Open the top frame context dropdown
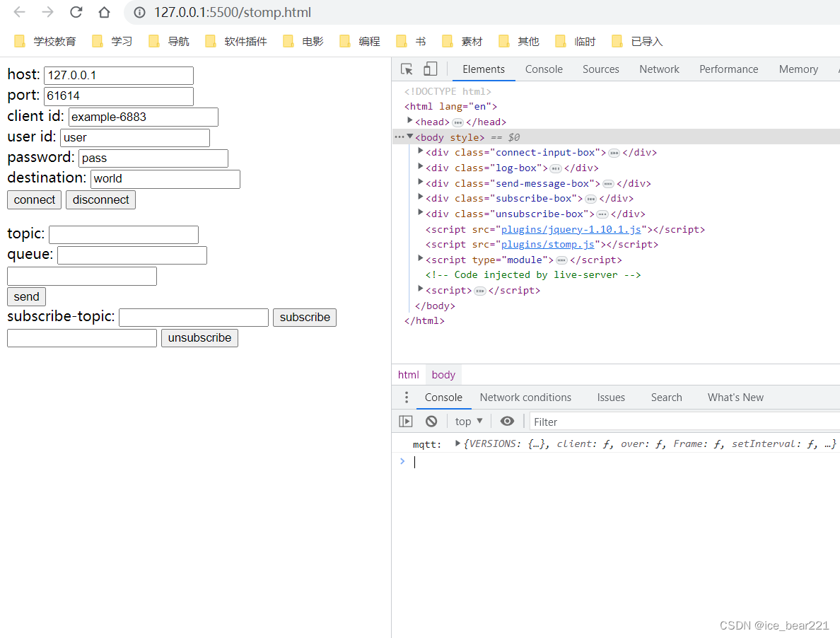840x638 pixels. (x=468, y=421)
